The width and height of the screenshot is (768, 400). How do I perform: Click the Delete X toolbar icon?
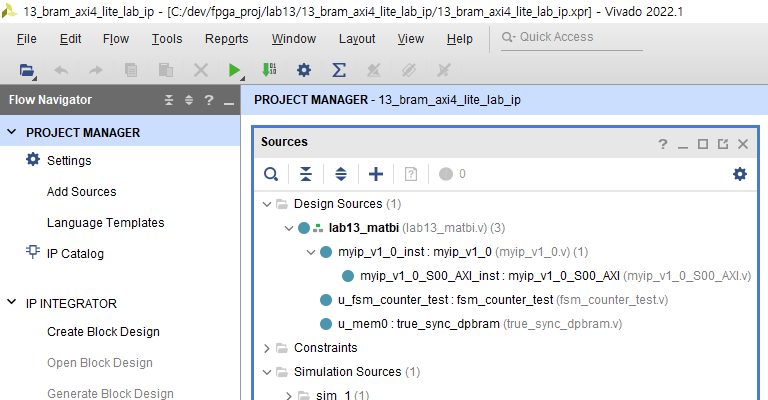point(200,71)
